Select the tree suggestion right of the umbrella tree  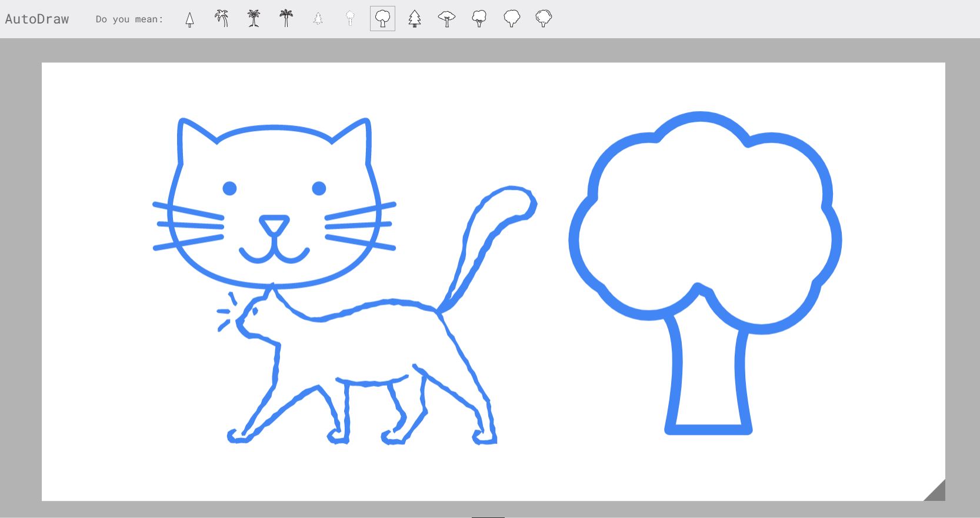tap(479, 19)
